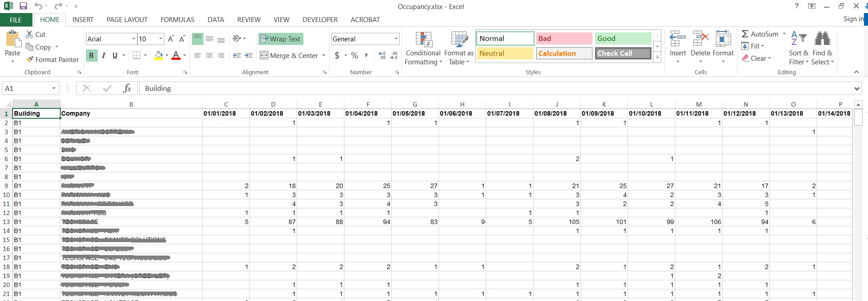Screen dimensions: 868x301
Task: Apply the Neutral cell style
Action: [505, 54]
